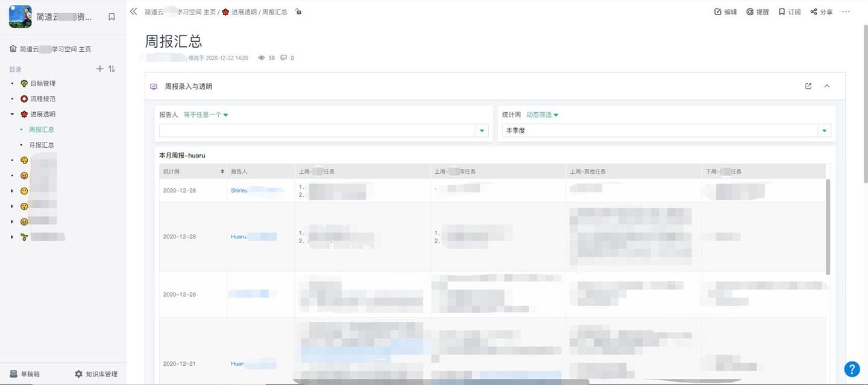This screenshot has width=868, height=385.
Task: Click the lock icon beside breadcrumb
Action: (x=298, y=11)
